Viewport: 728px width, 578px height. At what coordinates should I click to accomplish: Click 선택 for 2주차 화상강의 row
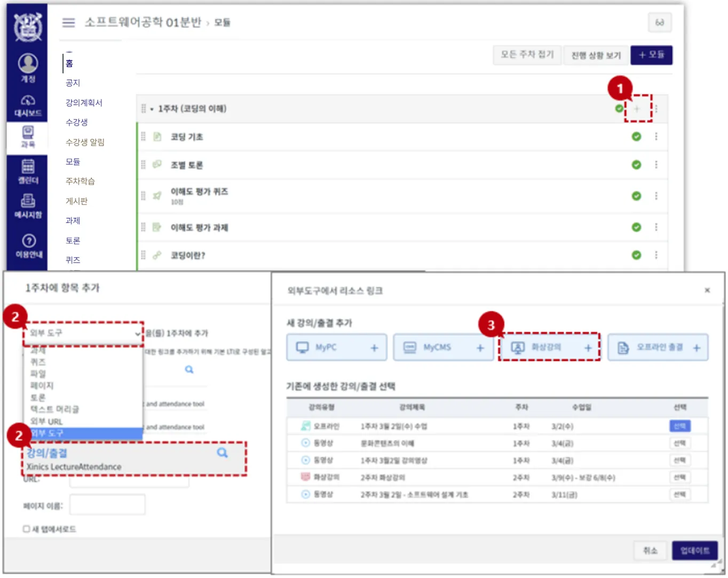pyautogui.click(x=679, y=477)
